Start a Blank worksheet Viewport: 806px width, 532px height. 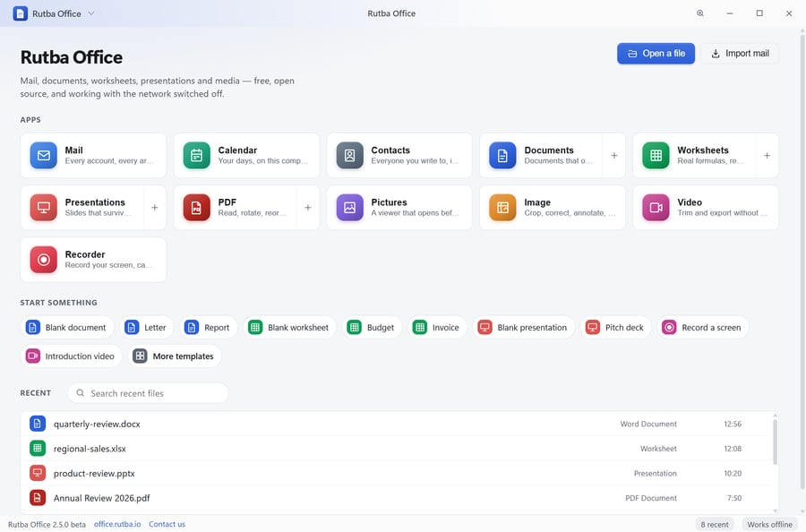(x=289, y=328)
